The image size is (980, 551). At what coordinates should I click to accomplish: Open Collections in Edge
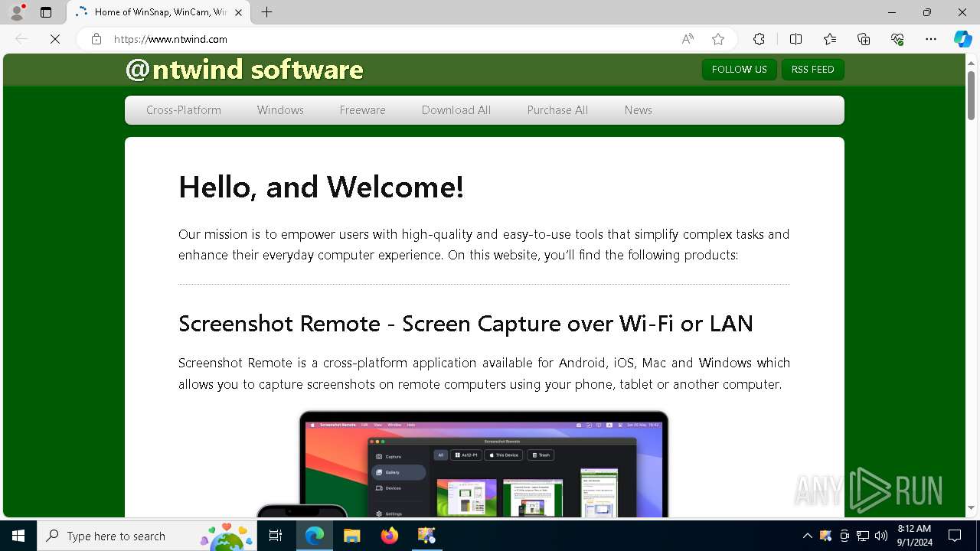coord(864,39)
